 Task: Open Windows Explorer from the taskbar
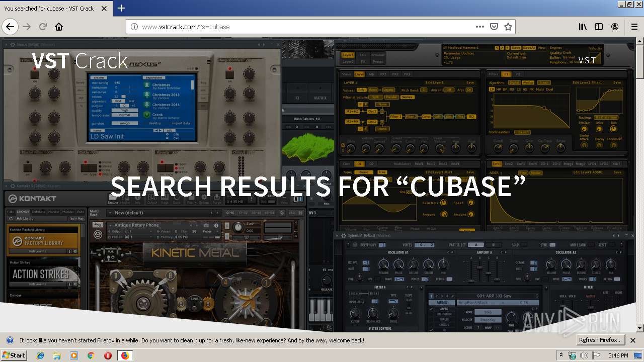tap(57, 355)
